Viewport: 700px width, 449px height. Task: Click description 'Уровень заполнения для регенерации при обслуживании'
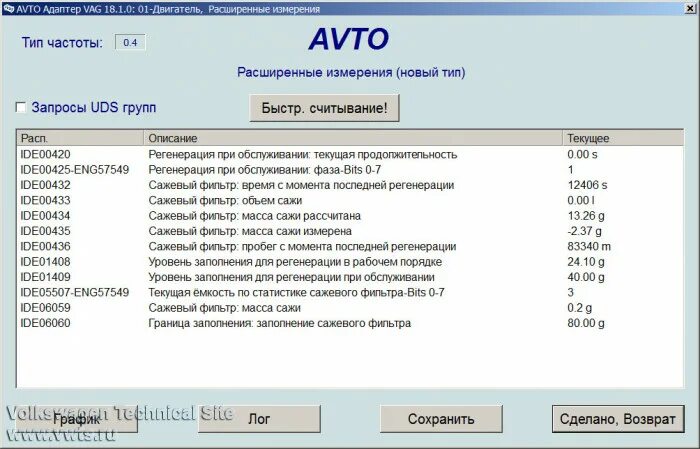292,277
